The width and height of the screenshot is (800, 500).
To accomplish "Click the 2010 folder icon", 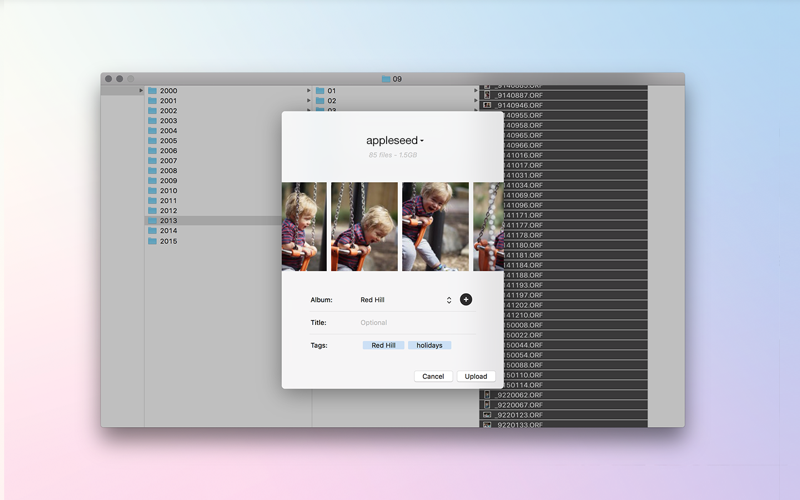I will tap(152, 190).
